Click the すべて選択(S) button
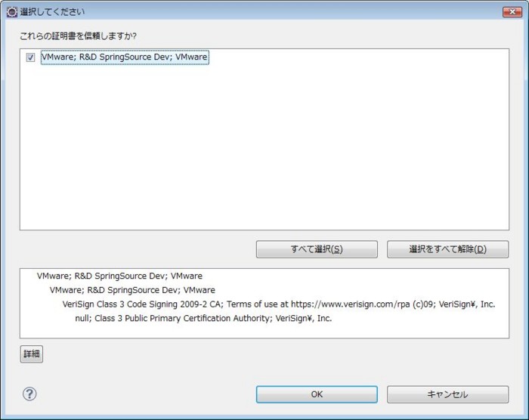Screen dimensions: 529x420 (x=317, y=249)
